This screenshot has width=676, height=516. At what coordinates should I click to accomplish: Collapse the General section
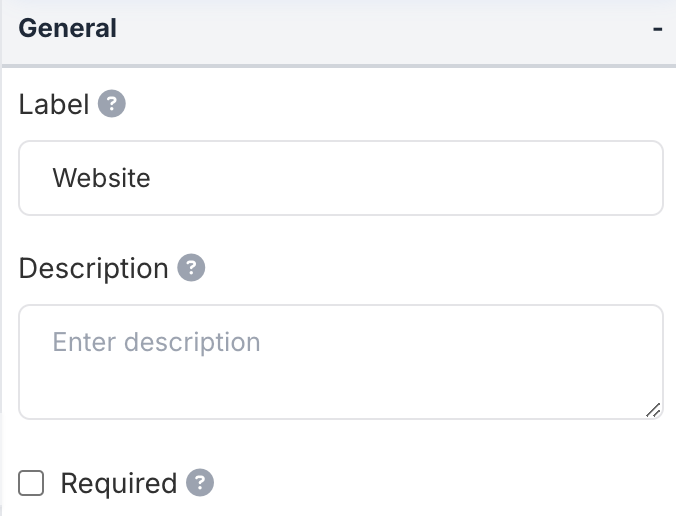(x=657, y=29)
